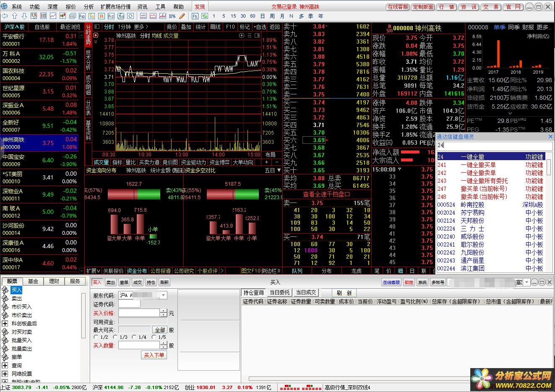Click the back arrow toolbar icon
The width and height of the screenshot is (555, 392).
coord(5,16)
